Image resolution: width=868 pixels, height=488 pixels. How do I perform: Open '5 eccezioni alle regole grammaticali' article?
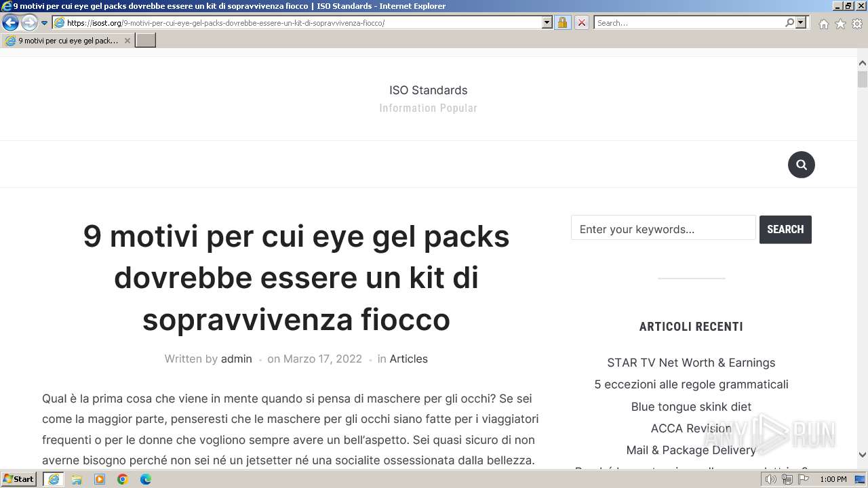point(691,384)
